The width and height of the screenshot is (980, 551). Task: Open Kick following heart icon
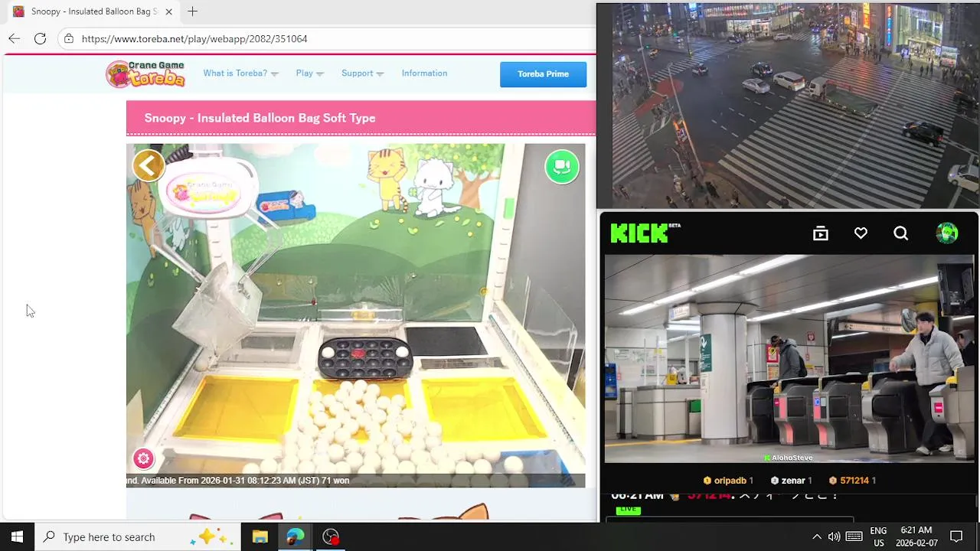click(x=861, y=233)
